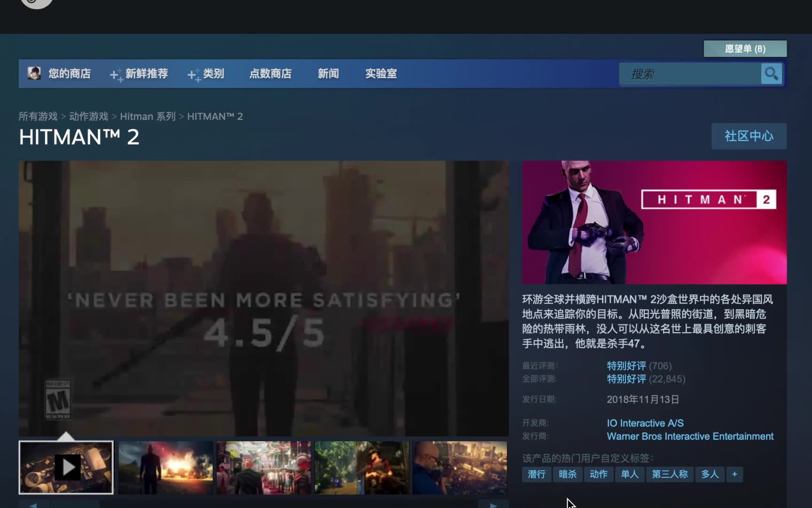This screenshot has width=812, height=508.
Task: Click the Hitman 系列 breadcrumb link
Action: point(148,116)
